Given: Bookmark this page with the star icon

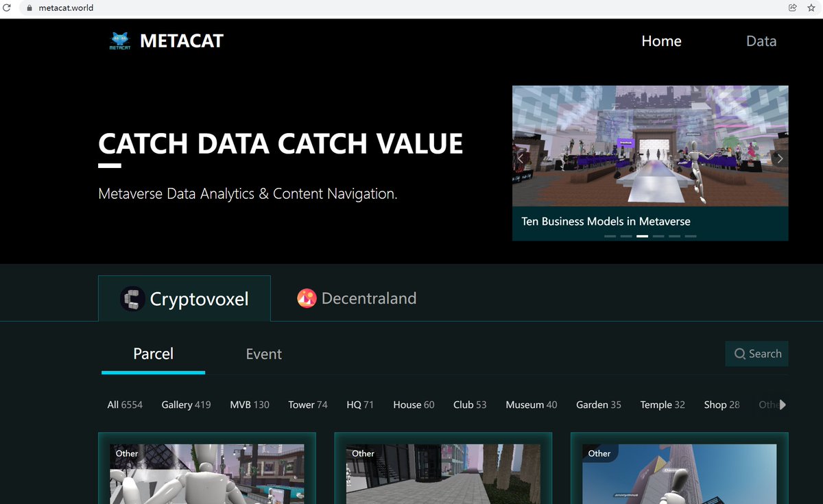Looking at the screenshot, I should click(x=811, y=8).
